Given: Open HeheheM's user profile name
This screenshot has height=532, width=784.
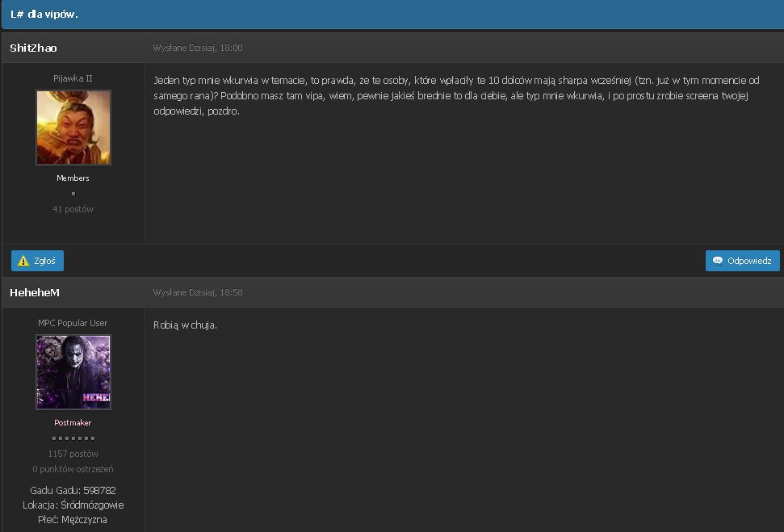Looking at the screenshot, I should [x=35, y=292].
